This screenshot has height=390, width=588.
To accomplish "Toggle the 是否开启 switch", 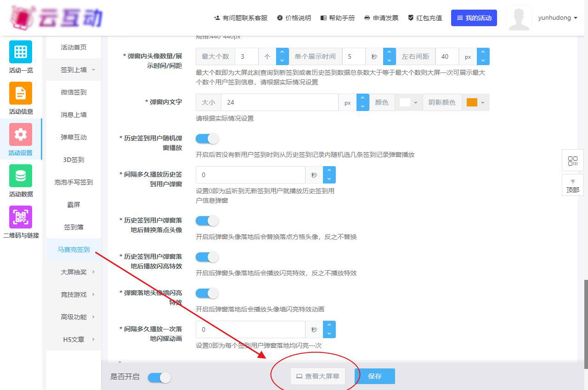I will coord(159,377).
